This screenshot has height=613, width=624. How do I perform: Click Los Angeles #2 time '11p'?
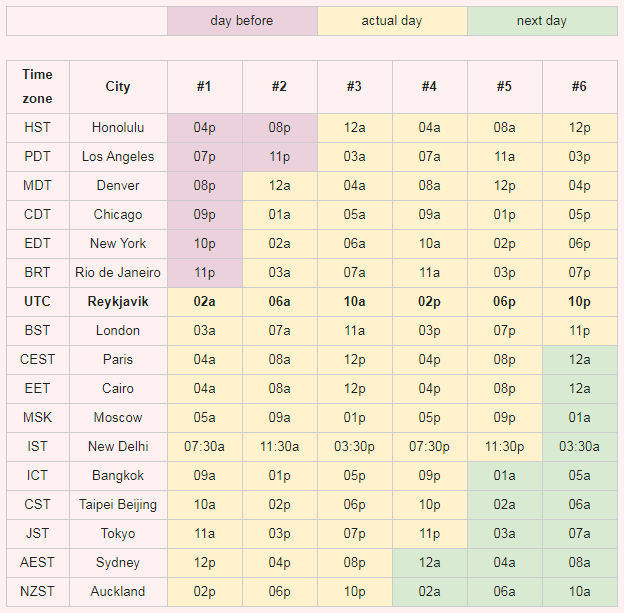tap(280, 157)
